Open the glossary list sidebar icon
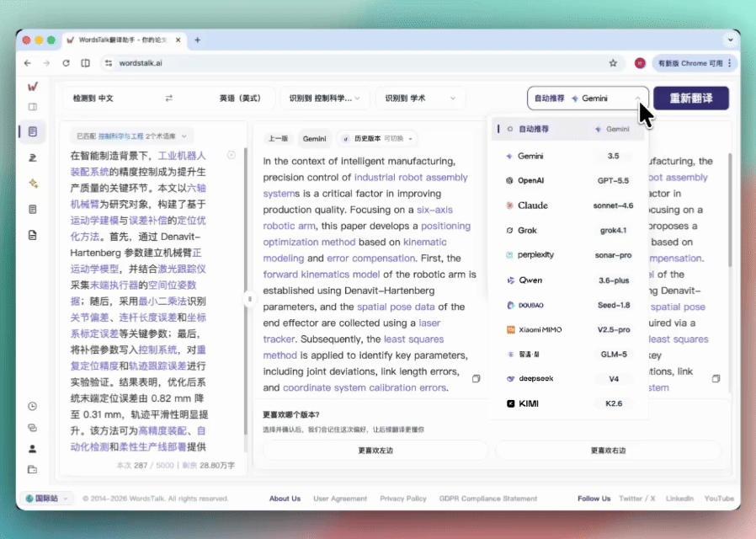Screen dimensions: 756x539 click(33, 209)
